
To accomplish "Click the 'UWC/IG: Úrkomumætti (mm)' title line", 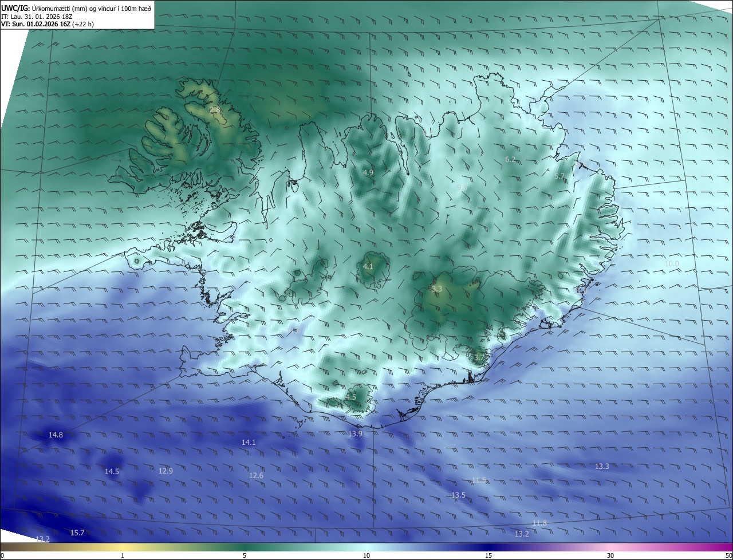I will 76,8.
